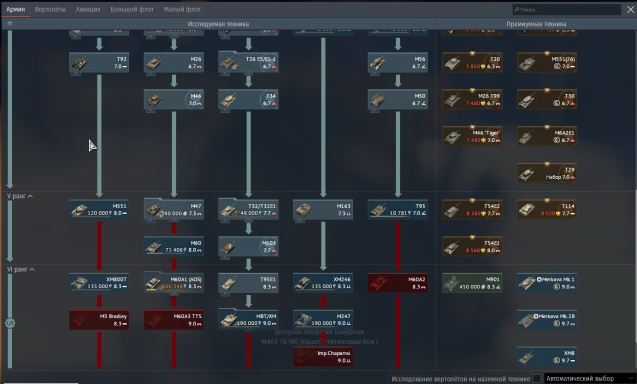This screenshot has width=637, height=384.
Task: Switch to the Большой флот tab
Action: tap(132, 9)
